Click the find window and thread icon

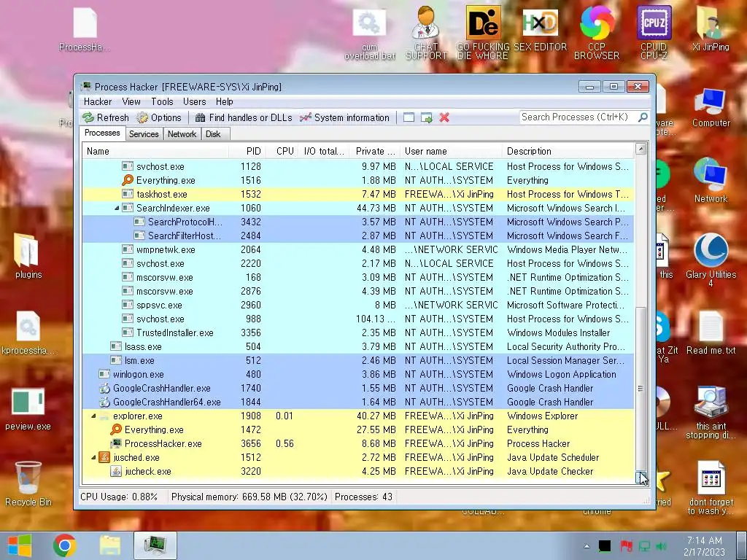tap(426, 117)
